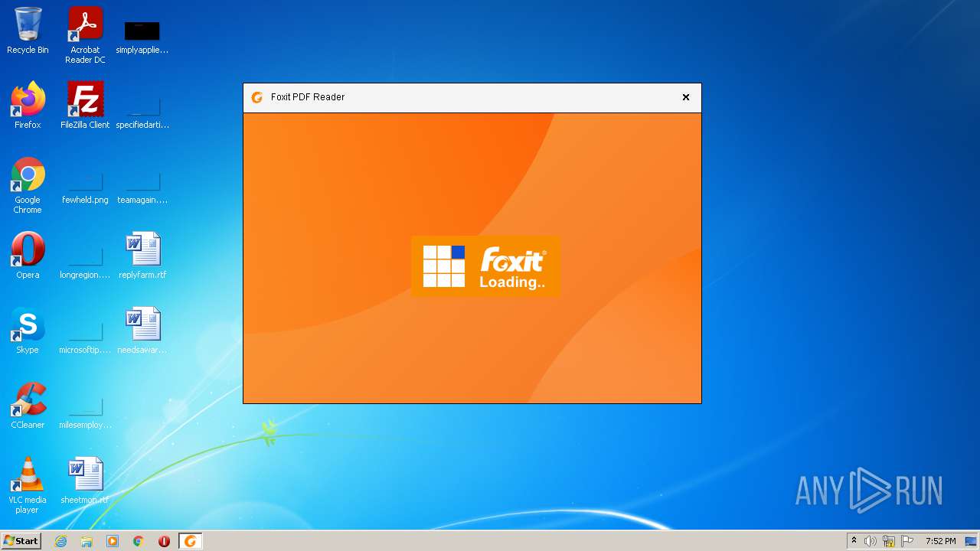Screen dimensions: 980x551
Task: Select the simplyapplie… desktop file
Action: [x=142, y=35]
